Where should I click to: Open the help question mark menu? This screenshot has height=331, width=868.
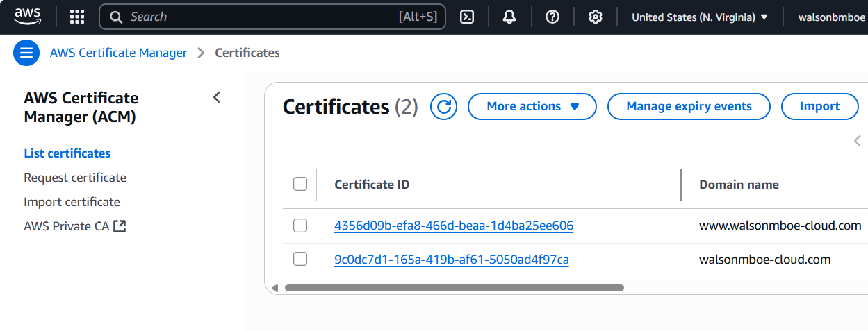pyautogui.click(x=552, y=17)
